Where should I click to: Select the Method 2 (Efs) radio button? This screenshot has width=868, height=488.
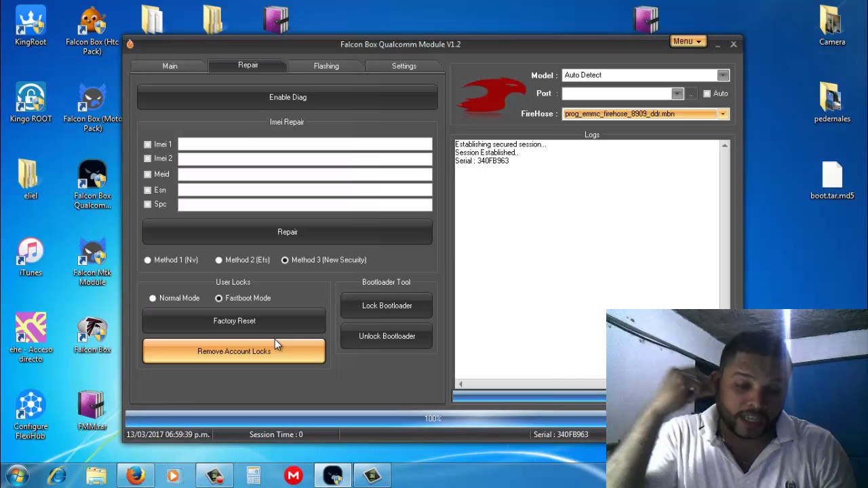pyautogui.click(x=219, y=260)
